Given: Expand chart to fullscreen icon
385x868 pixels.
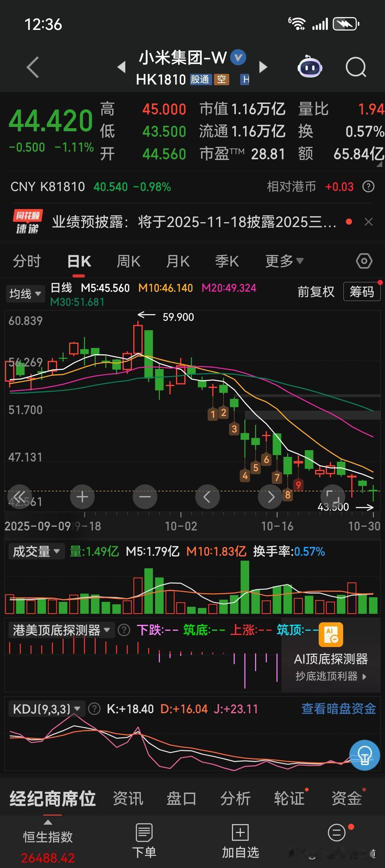Looking at the screenshot, I should pos(332,496).
